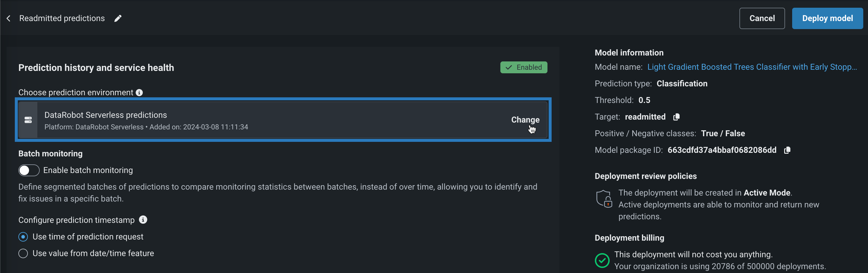Click the Readmitted predictions deployment title
Viewport: 868px width, 273px height.
62,18
